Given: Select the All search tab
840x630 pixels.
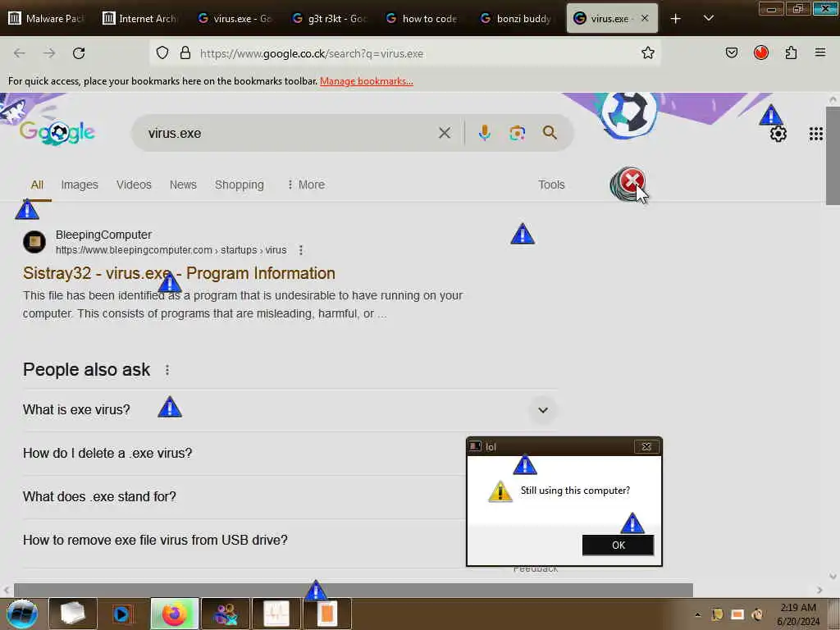Looking at the screenshot, I should pos(37,185).
